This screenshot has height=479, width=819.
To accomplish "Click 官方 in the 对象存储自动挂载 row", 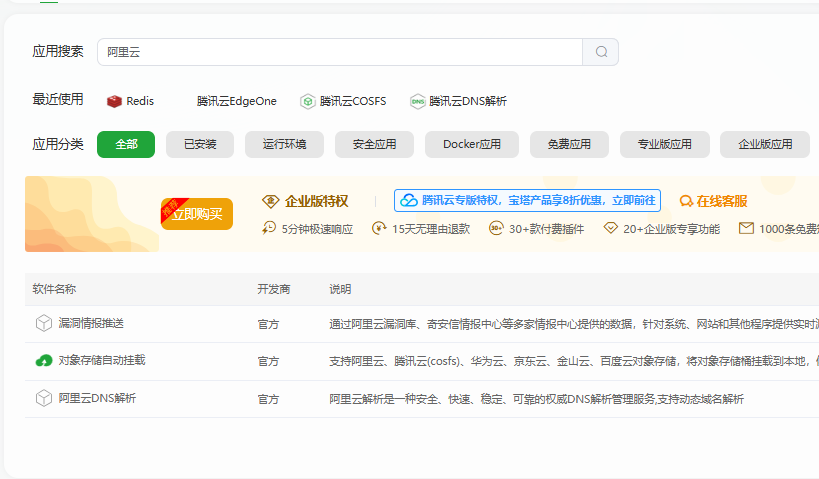I will click(268, 361).
